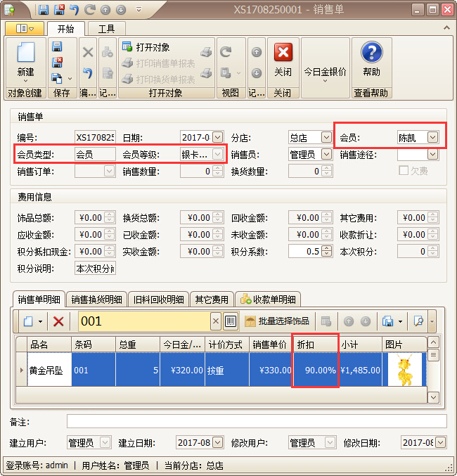The height and width of the screenshot is (476, 457).
Task: Clear the barcode field with X button
Action: [216, 321]
